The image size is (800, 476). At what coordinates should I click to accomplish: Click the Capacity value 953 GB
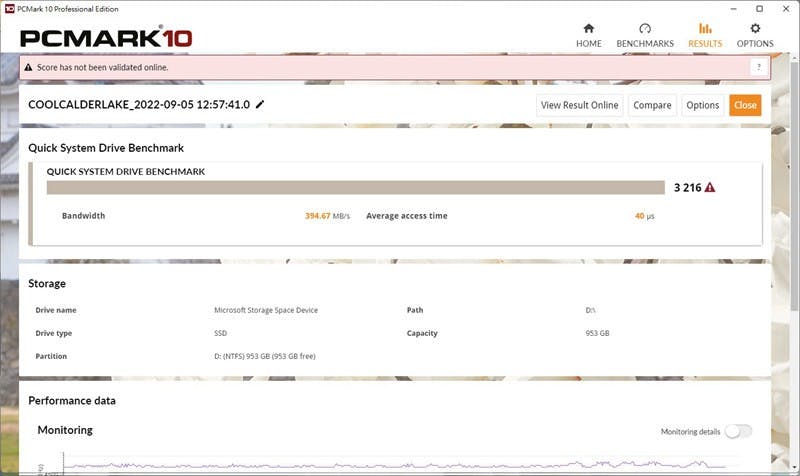[x=597, y=333]
